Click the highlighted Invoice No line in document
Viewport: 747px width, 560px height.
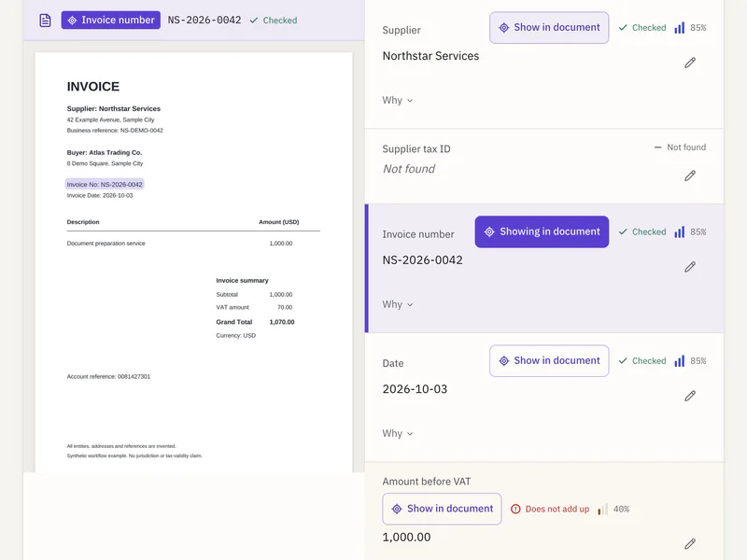tap(105, 184)
